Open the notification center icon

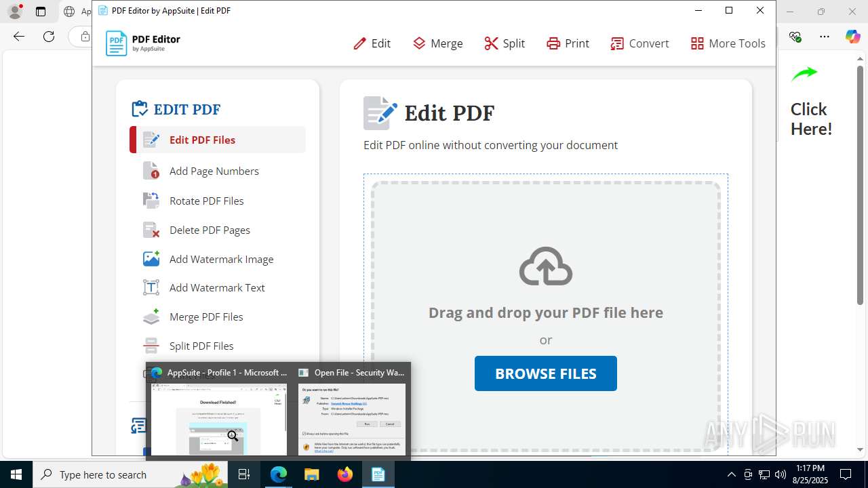coord(846,474)
